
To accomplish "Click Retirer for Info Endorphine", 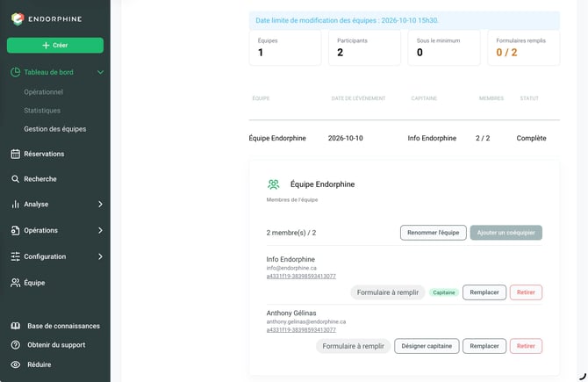I will pyautogui.click(x=526, y=292).
